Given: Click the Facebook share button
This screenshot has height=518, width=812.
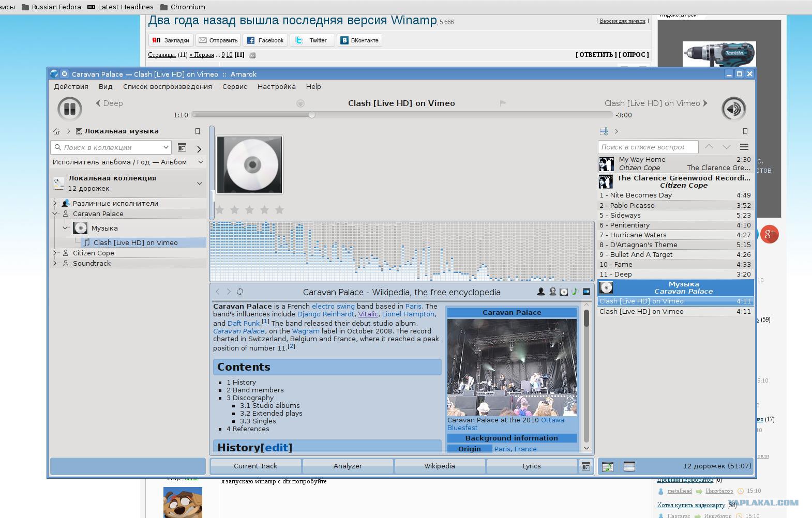Looking at the screenshot, I should [265, 40].
